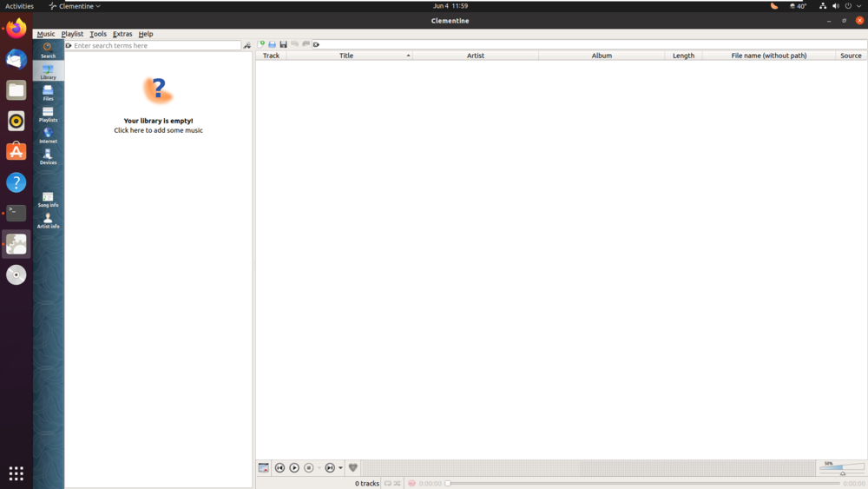Sort playlist by Track column

(271, 56)
